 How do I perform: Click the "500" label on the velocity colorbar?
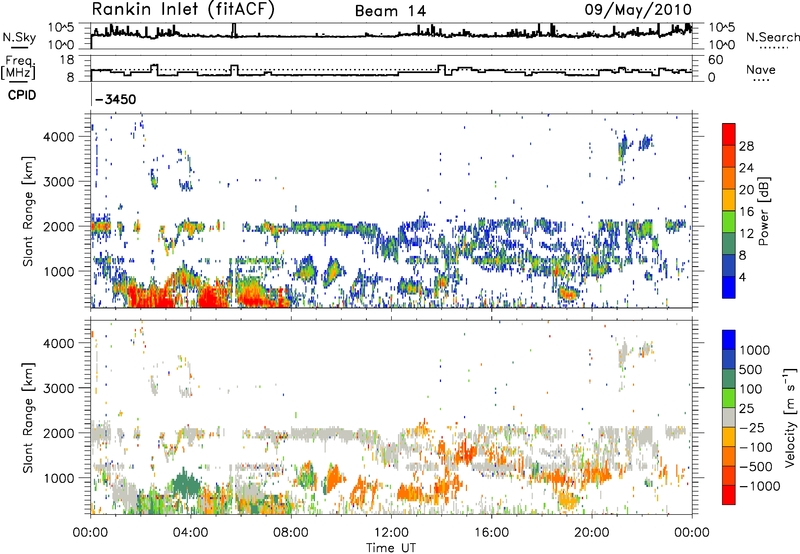pyautogui.click(x=751, y=369)
